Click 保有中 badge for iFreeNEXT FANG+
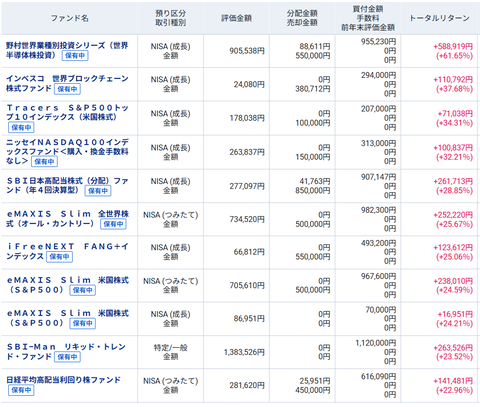Screen dimensions: 480x407 [60, 257]
